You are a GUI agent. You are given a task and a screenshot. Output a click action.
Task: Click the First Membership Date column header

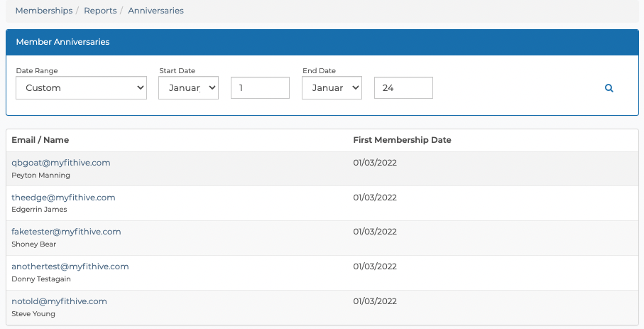(x=402, y=140)
